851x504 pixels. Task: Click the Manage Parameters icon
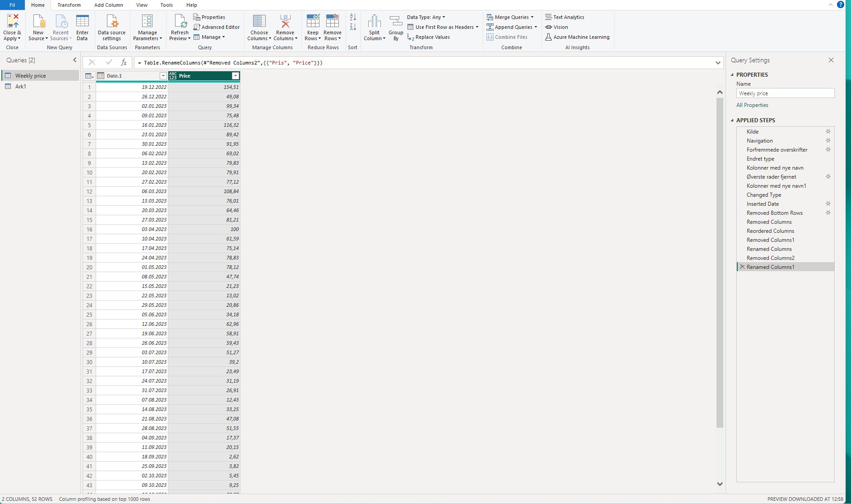pyautogui.click(x=147, y=21)
